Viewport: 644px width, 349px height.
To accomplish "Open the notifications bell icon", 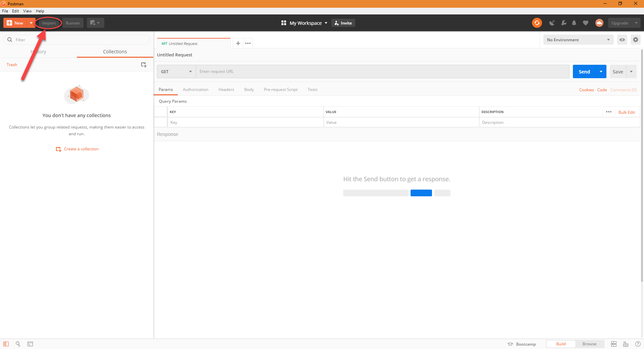I will pyautogui.click(x=574, y=23).
